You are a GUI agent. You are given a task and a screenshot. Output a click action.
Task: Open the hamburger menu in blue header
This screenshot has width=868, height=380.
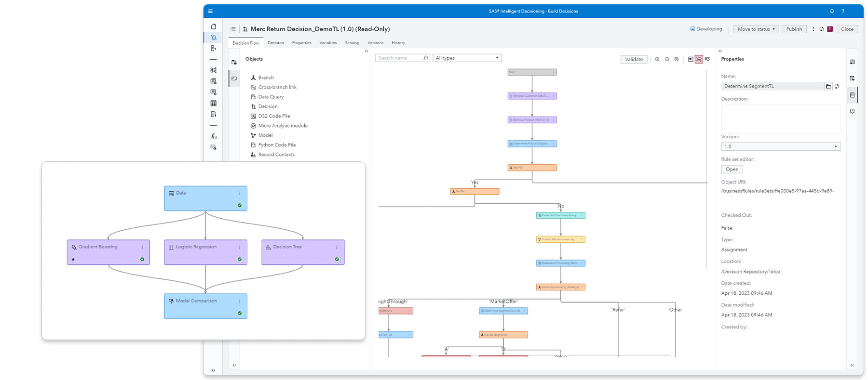210,11
